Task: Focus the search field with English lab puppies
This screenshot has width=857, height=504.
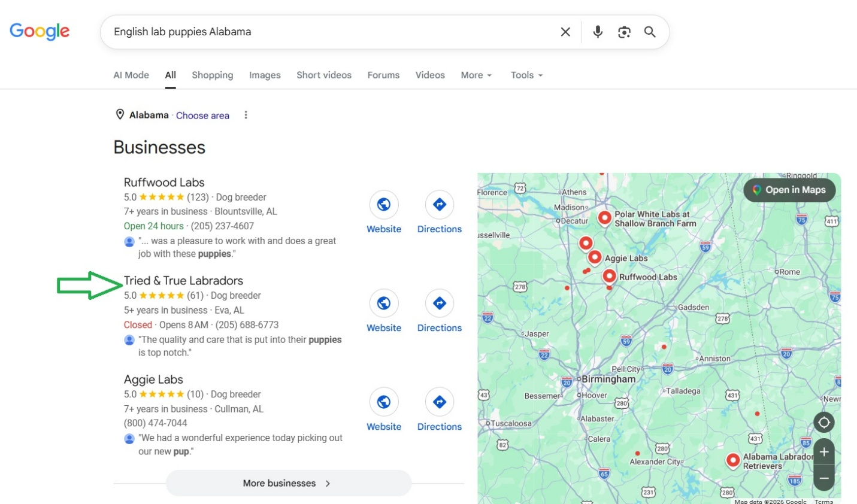Action: pos(332,32)
